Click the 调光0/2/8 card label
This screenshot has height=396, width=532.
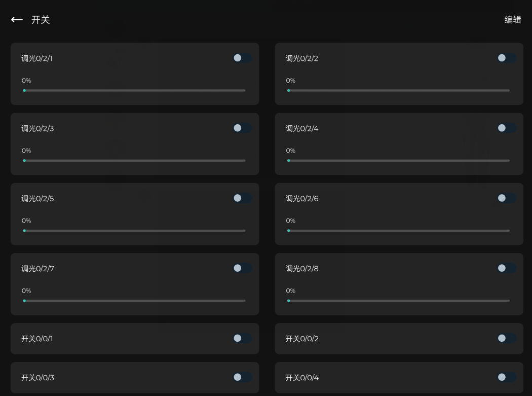(x=302, y=269)
